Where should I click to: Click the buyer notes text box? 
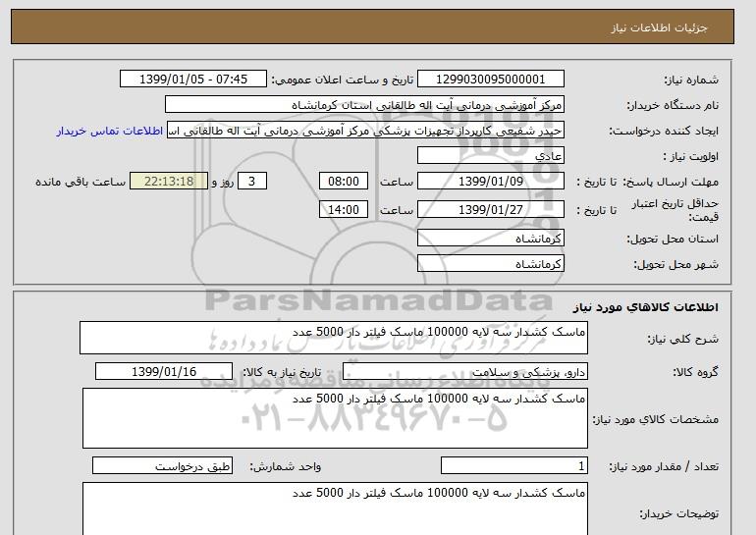click(335, 508)
